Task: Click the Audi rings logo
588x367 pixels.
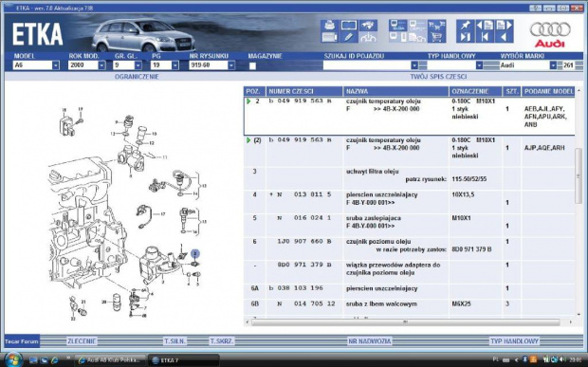Action: click(x=550, y=29)
